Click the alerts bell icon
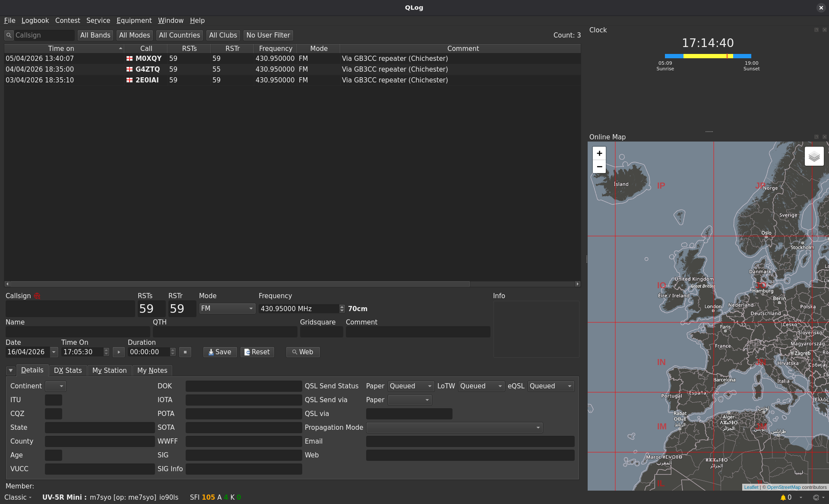The height and width of the screenshot is (504, 829). (x=783, y=498)
